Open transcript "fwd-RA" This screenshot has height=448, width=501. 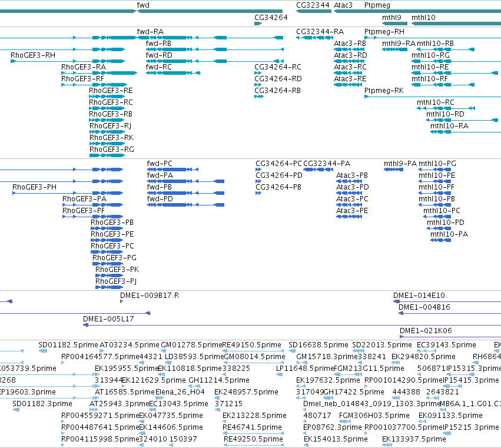click(150, 32)
